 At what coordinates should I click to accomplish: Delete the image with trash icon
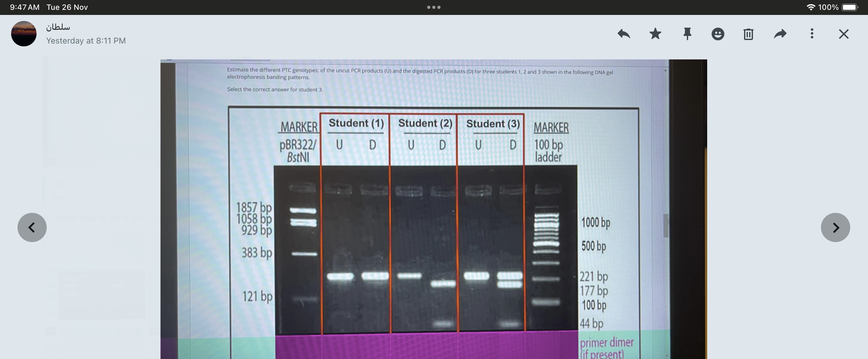pyautogui.click(x=748, y=34)
